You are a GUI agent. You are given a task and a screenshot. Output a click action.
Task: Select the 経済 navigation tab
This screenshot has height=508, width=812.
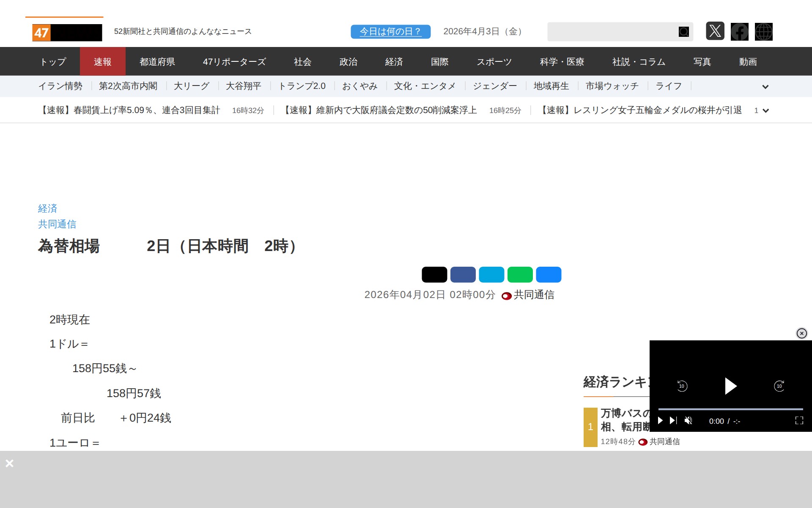pyautogui.click(x=393, y=62)
